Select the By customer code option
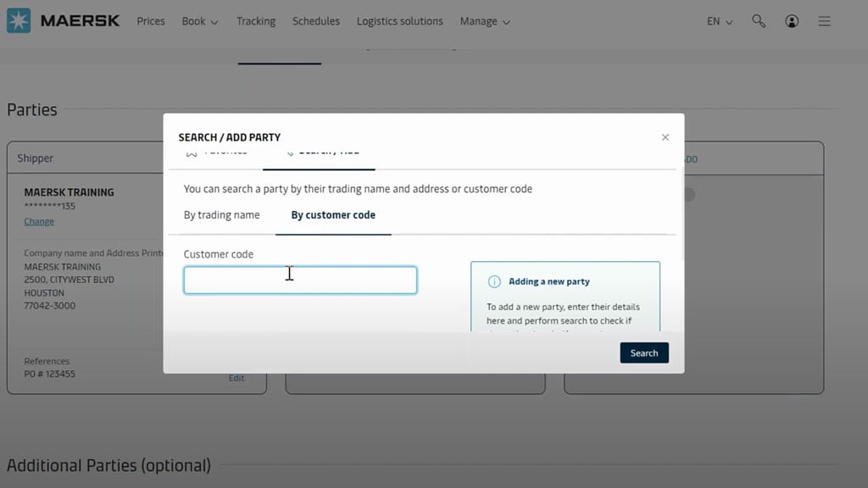This screenshot has width=868, height=488. pyautogui.click(x=332, y=214)
